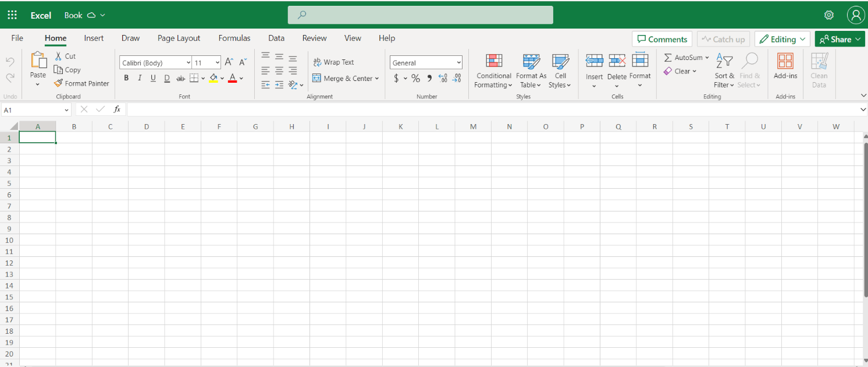Open text orientation options
Image resolution: width=868 pixels, height=367 pixels.
(296, 85)
